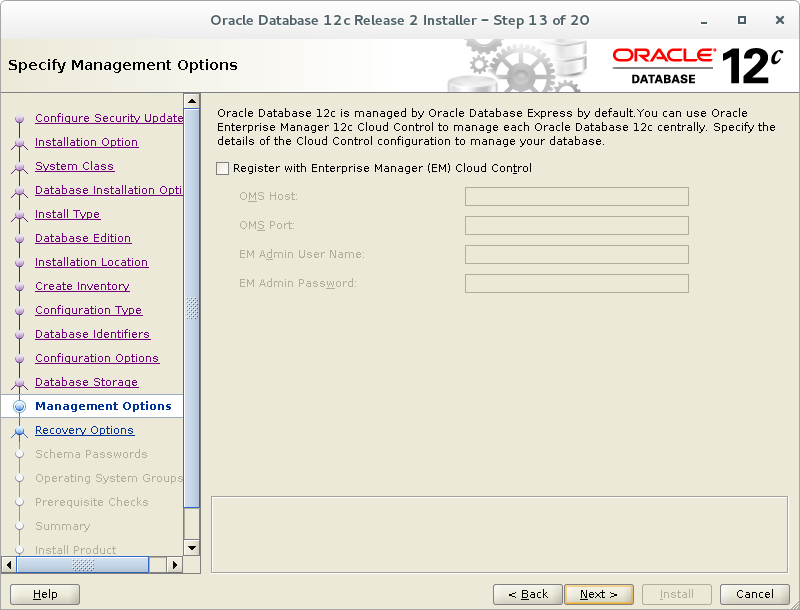
Task: Click the EM Admin Password field
Action: click(x=577, y=284)
